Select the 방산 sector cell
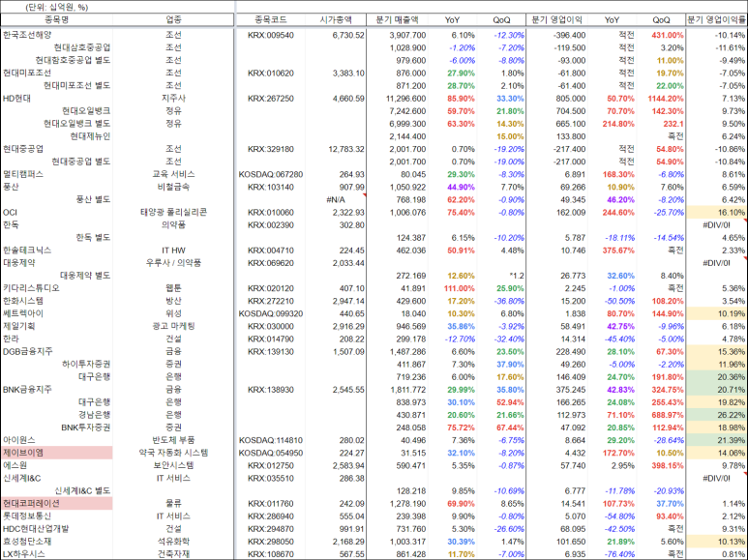Viewport: 748px width, 560px height. click(x=173, y=301)
